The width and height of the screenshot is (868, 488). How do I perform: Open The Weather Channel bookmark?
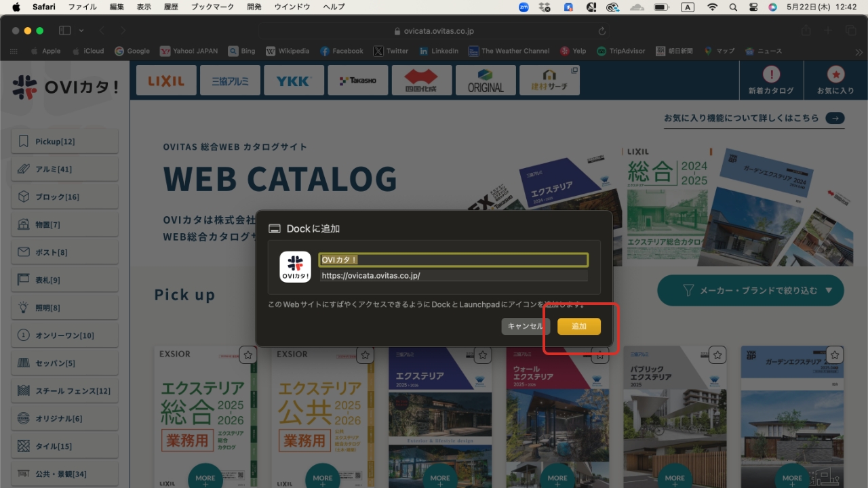[x=509, y=51]
